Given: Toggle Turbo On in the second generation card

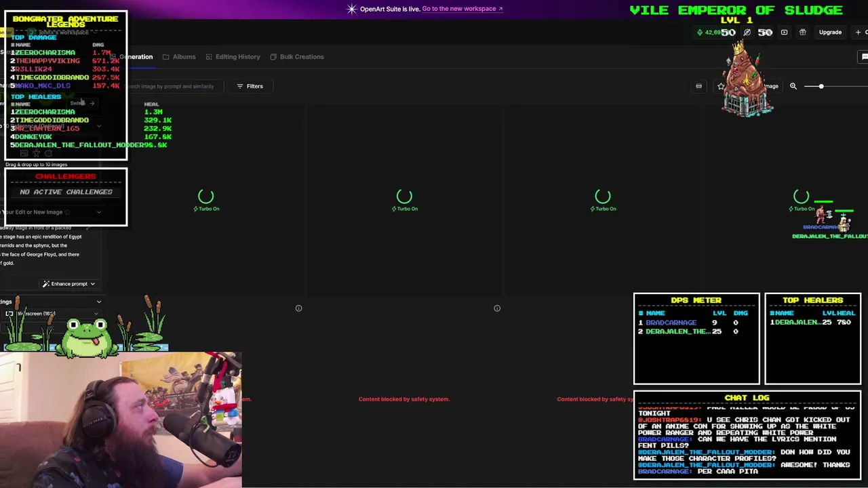Looking at the screenshot, I should pyautogui.click(x=405, y=209).
